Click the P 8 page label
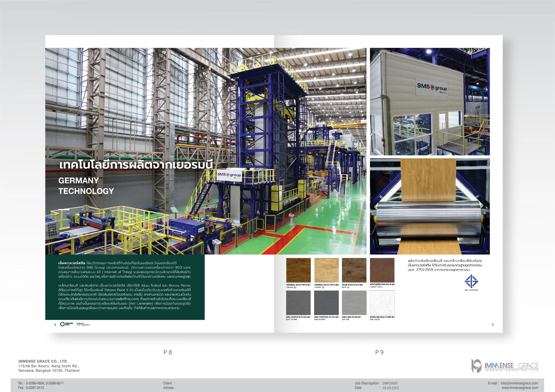 coord(168,352)
